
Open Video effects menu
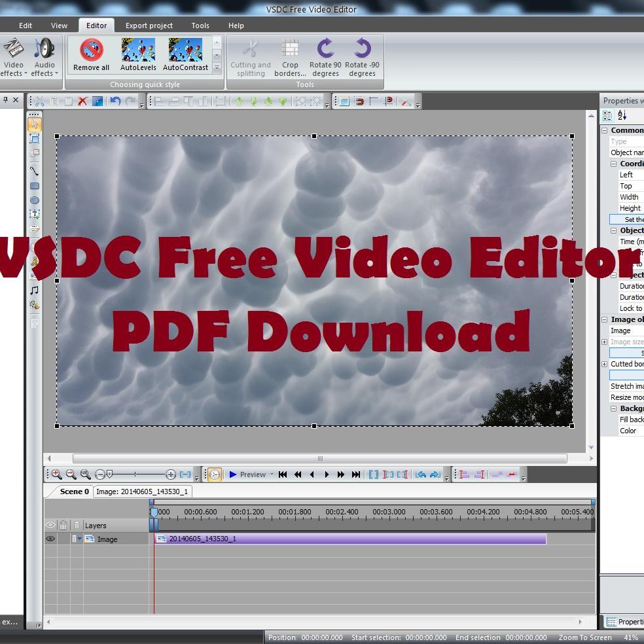(x=14, y=58)
